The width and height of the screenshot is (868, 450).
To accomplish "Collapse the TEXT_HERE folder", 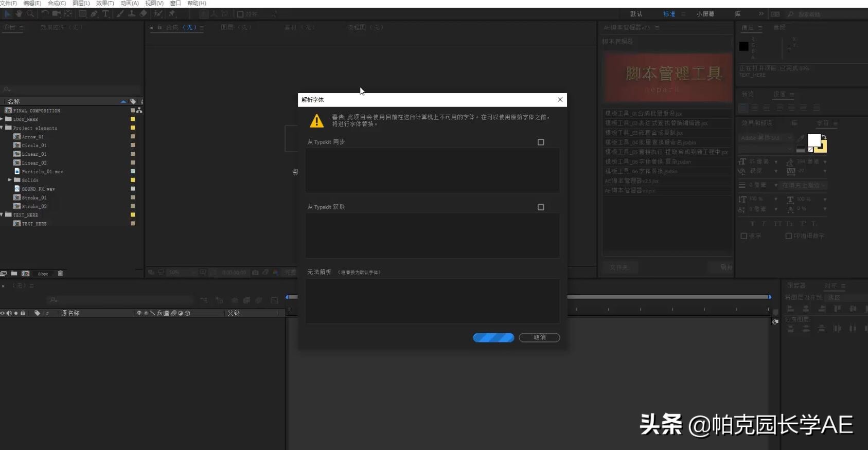I will (2, 215).
